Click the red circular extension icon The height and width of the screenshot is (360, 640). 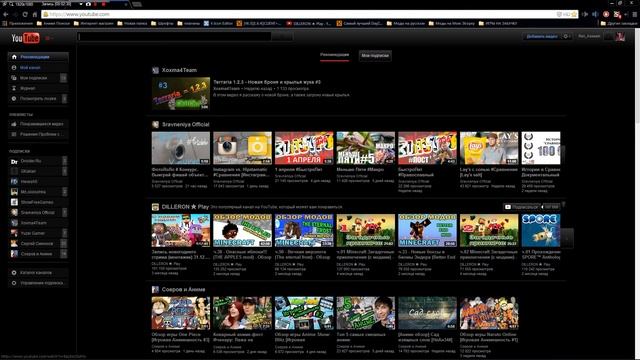606,14
